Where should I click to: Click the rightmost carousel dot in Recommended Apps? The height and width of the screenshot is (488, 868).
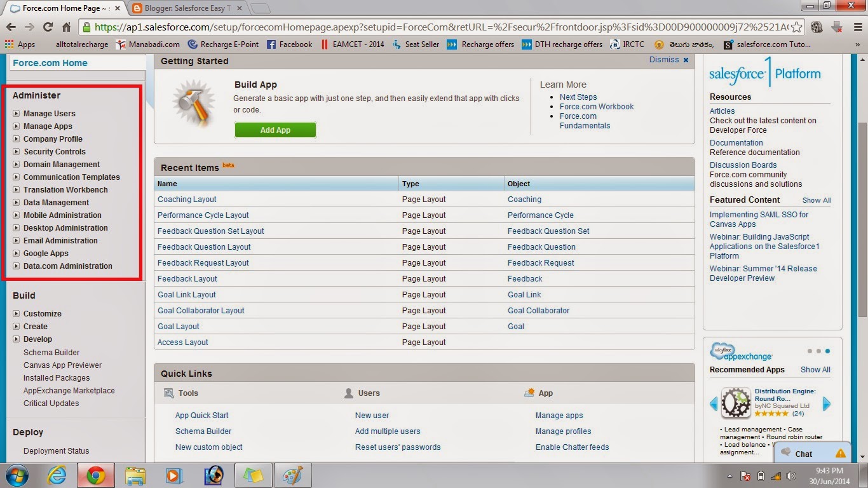click(x=826, y=350)
